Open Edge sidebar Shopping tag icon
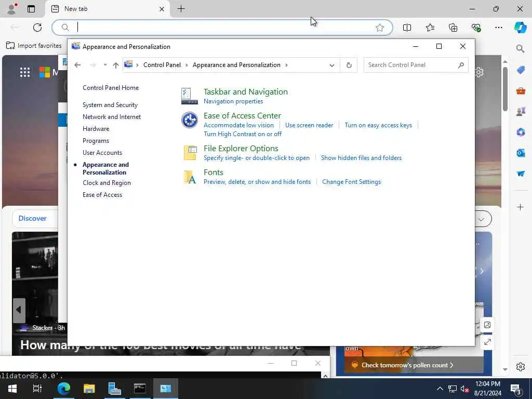 click(521, 70)
